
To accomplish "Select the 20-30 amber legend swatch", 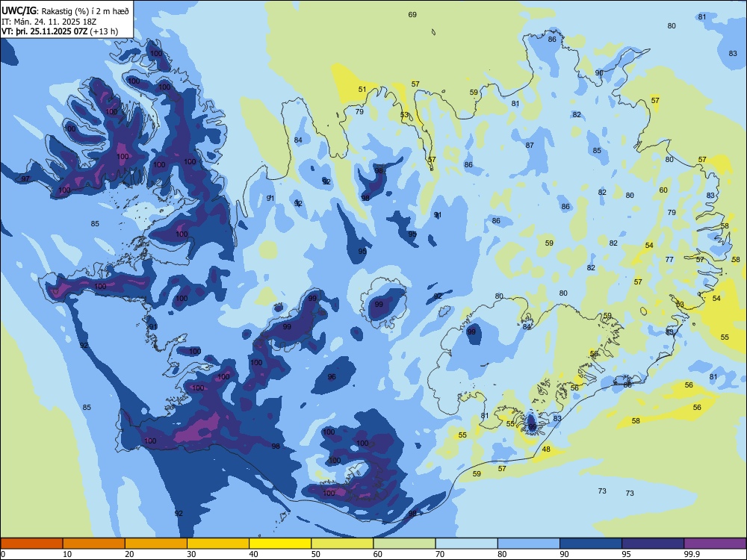I will click(156, 544).
